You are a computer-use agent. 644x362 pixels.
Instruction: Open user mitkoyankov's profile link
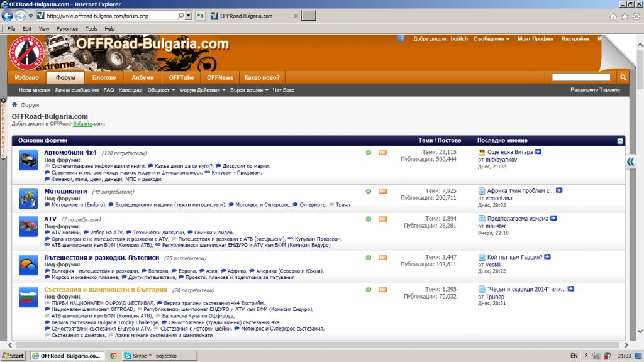[501, 159]
